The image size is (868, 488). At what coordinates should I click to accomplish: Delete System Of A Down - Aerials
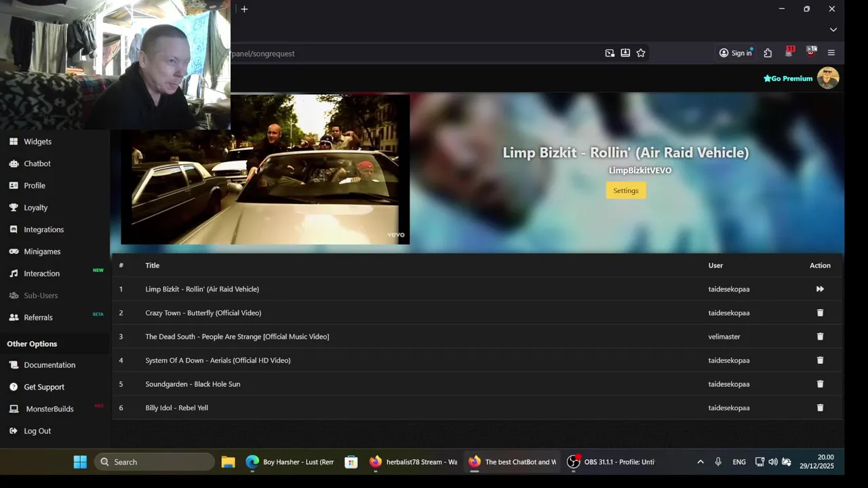click(x=820, y=361)
